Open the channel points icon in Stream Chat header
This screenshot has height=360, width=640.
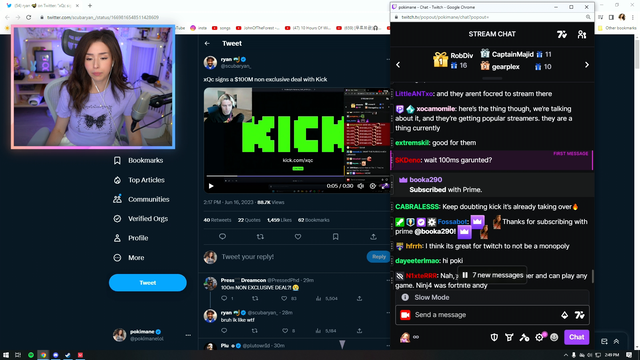point(562,35)
